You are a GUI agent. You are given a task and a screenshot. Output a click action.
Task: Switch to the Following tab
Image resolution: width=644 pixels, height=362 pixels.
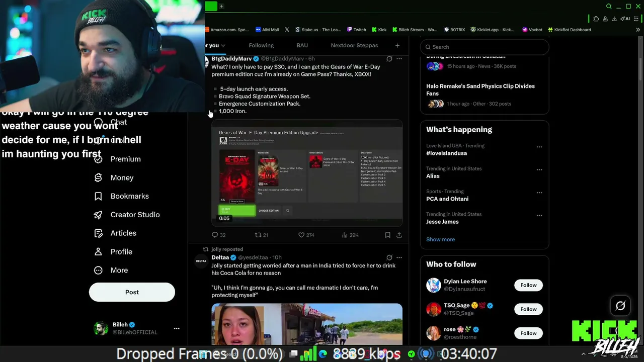[x=261, y=45]
